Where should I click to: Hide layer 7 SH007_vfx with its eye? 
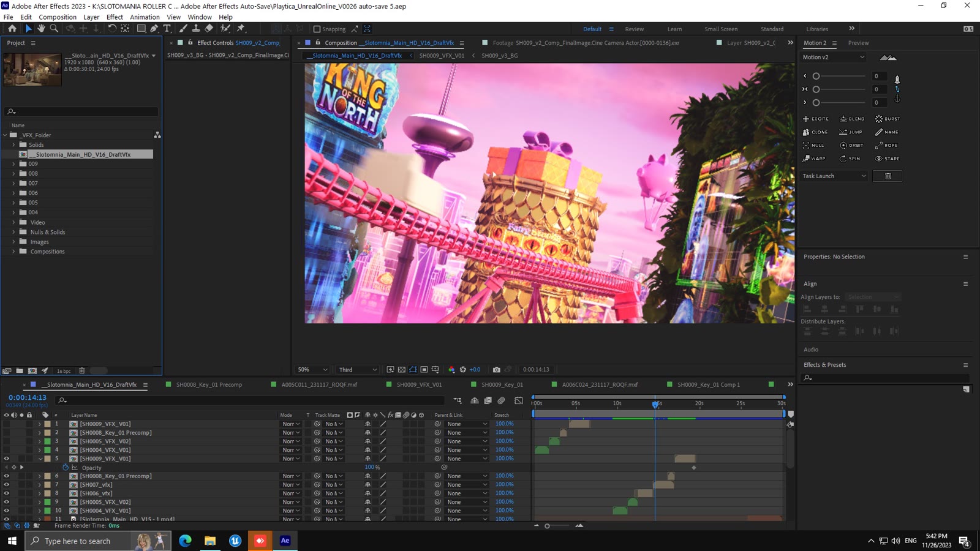click(x=7, y=485)
